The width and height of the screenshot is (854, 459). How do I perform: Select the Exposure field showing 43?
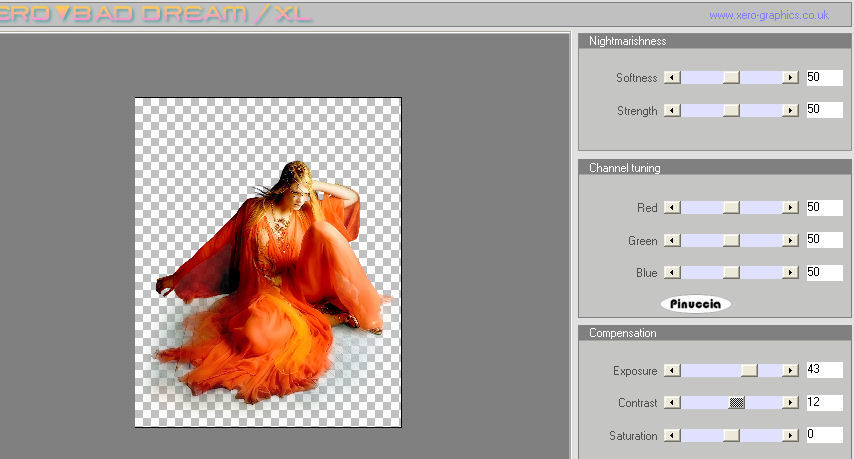(x=825, y=370)
